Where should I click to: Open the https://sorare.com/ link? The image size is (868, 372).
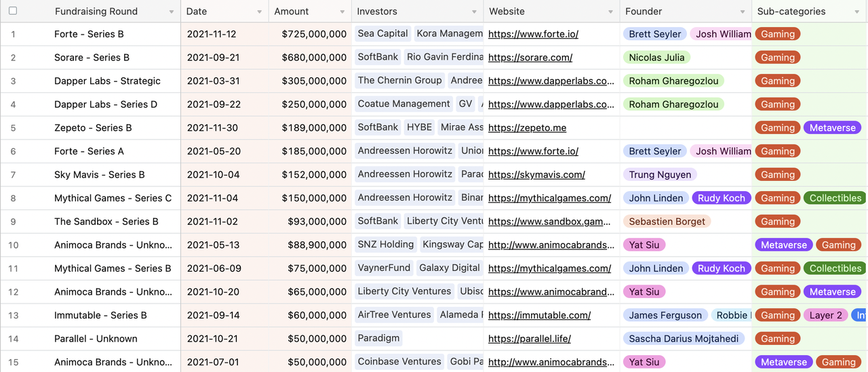tap(530, 58)
